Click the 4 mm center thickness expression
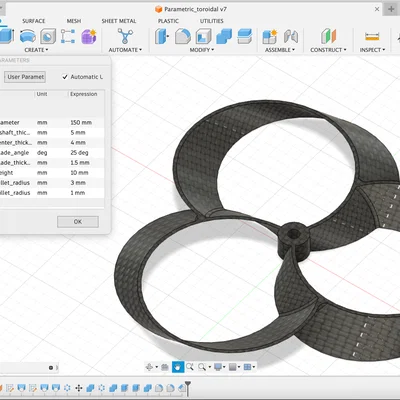400x400 pixels. (x=78, y=142)
